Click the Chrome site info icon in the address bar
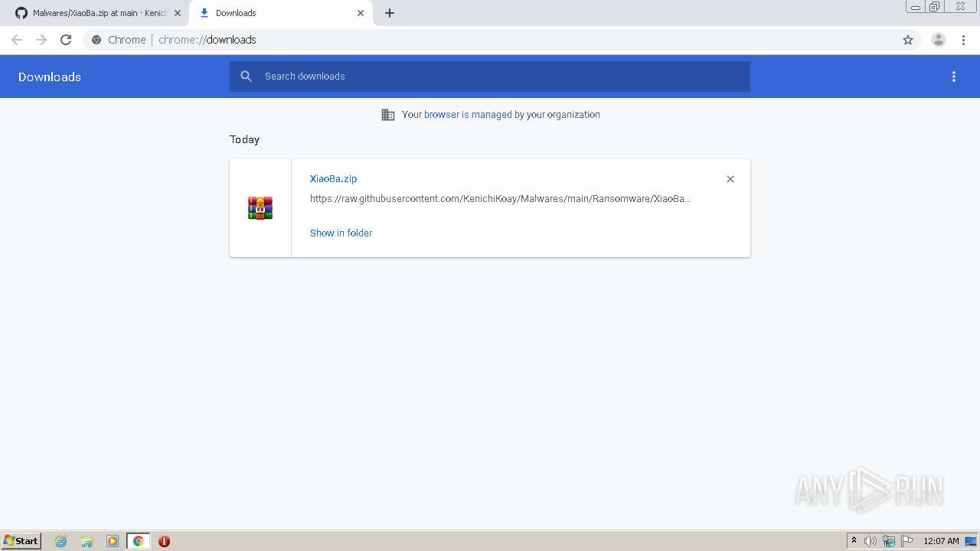This screenshot has width=980, height=551. point(96,40)
